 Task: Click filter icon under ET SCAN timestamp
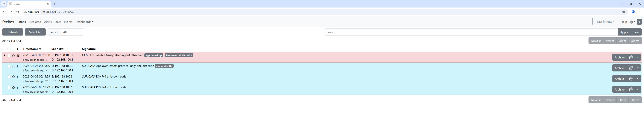tap(46, 60)
